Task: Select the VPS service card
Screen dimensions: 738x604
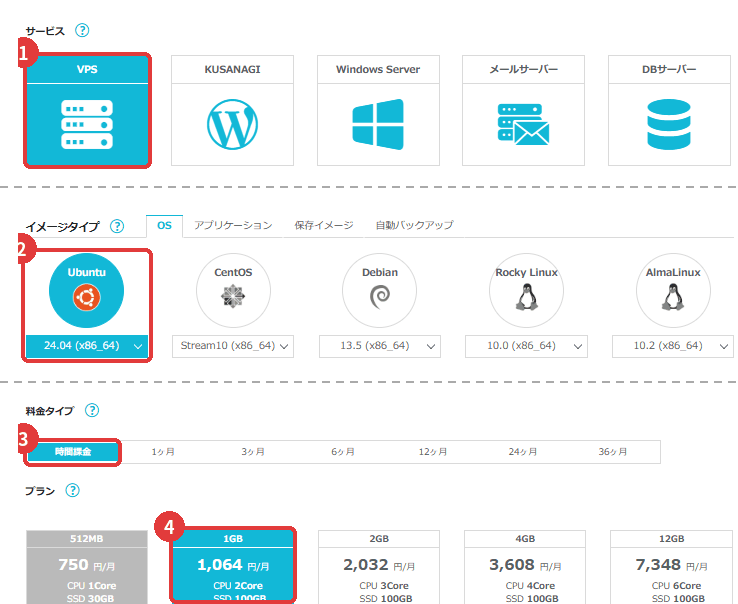Action: (x=87, y=110)
